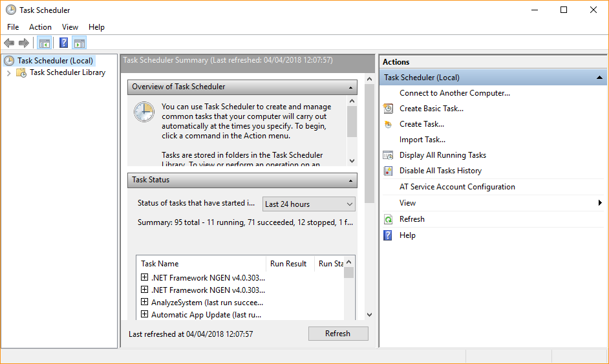Click the Help action label

pos(407,235)
